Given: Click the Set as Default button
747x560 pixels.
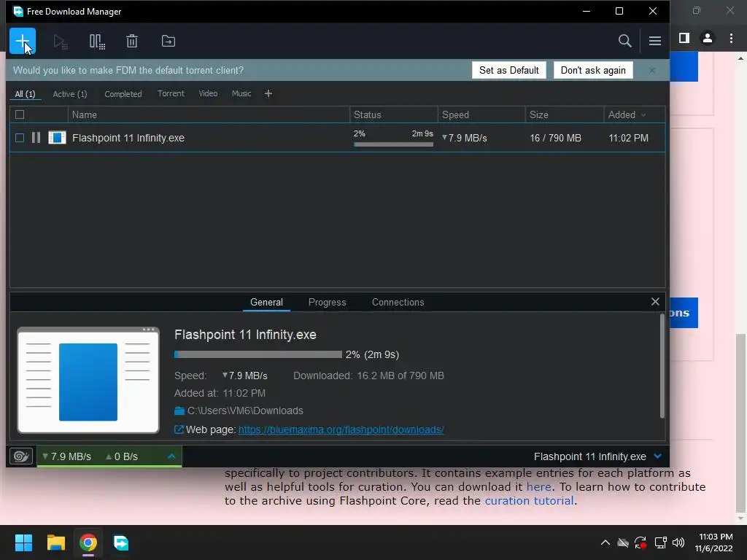Looking at the screenshot, I should tap(508, 70).
